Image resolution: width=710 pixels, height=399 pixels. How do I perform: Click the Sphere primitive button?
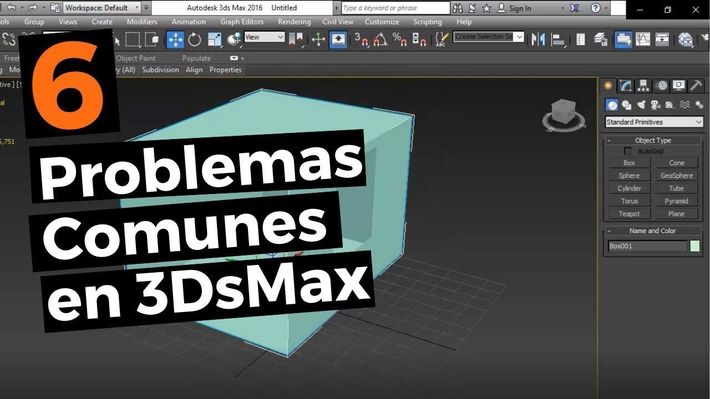629,176
